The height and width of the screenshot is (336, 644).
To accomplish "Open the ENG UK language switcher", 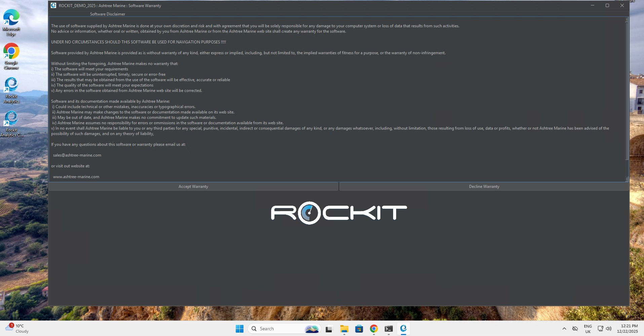I will point(588,329).
